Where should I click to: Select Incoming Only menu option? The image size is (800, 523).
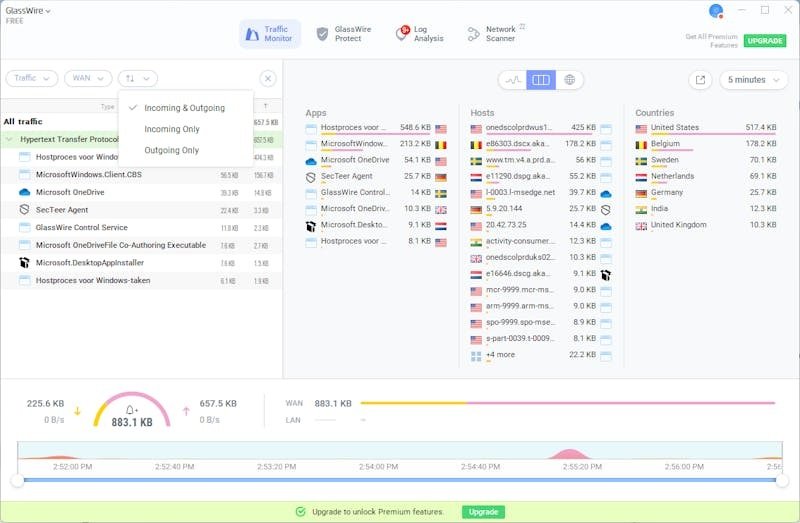pos(172,129)
